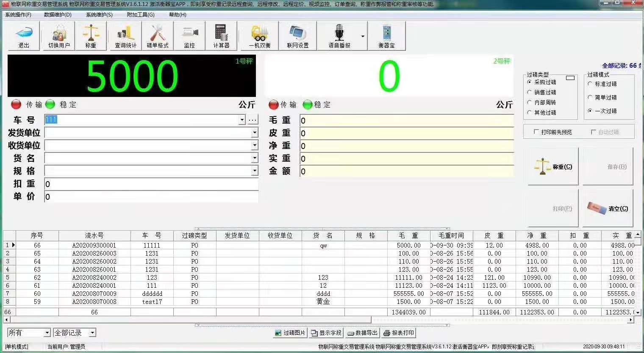
Task: Enable the 打印前先预览 print preview checkbox
Action: 537,132
